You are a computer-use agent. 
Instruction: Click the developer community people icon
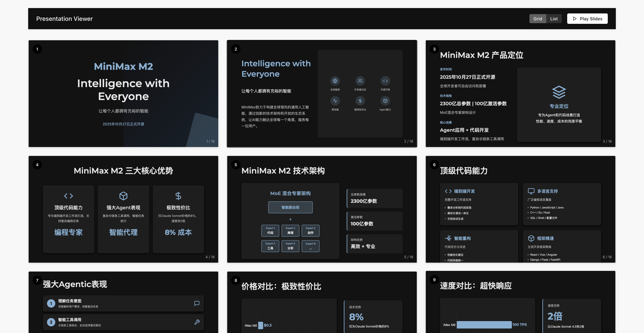[360, 81]
